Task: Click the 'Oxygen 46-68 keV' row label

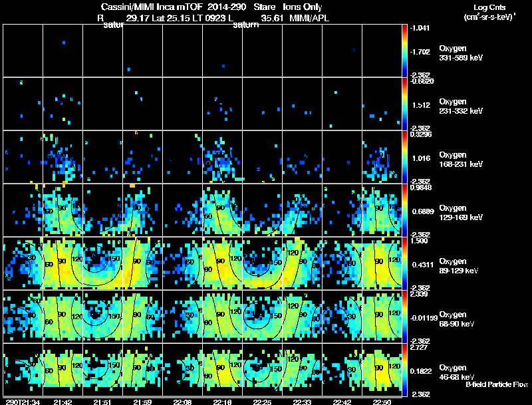Action: point(457,372)
